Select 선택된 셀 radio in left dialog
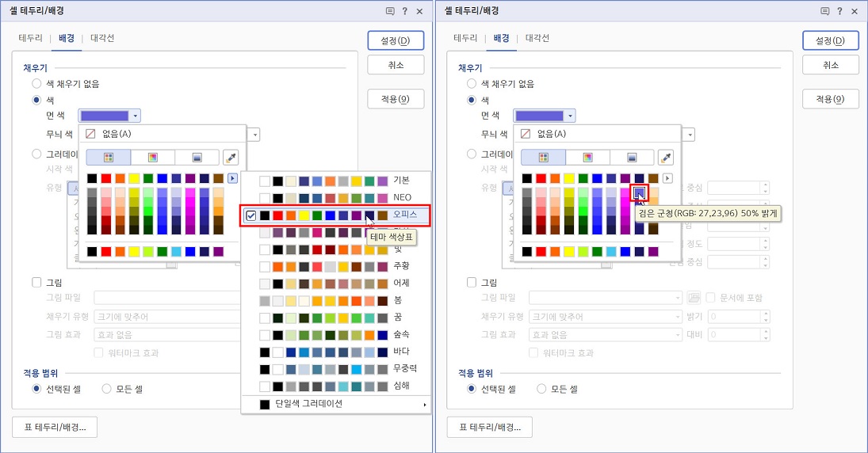This screenshot has height=453, width=868. click(x=36, y=389)
